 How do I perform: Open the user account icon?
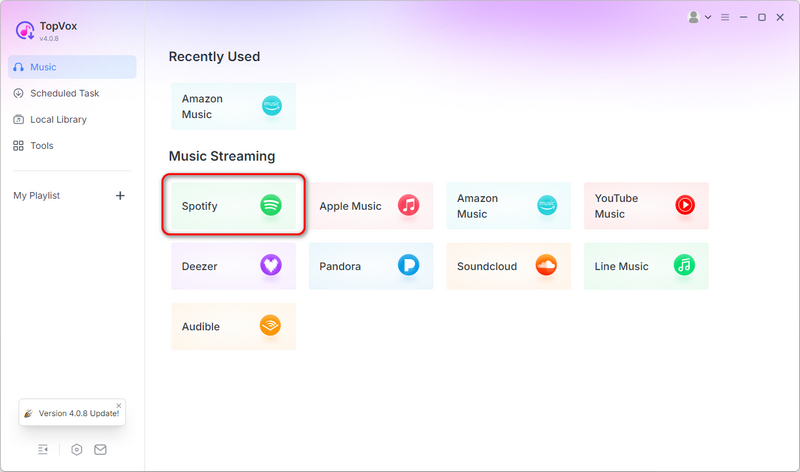(x=693, y=17)
